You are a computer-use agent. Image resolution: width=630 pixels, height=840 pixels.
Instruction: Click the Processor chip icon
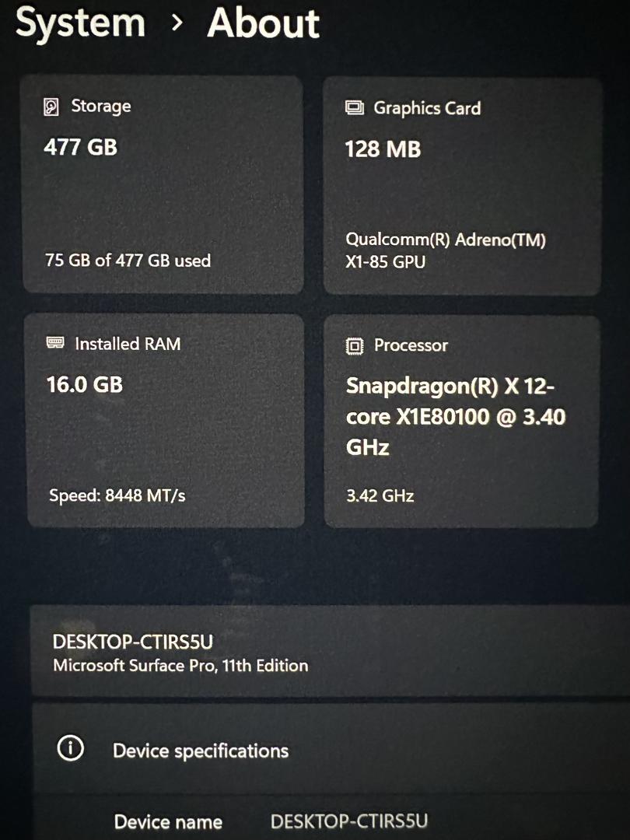pos(354,346)
